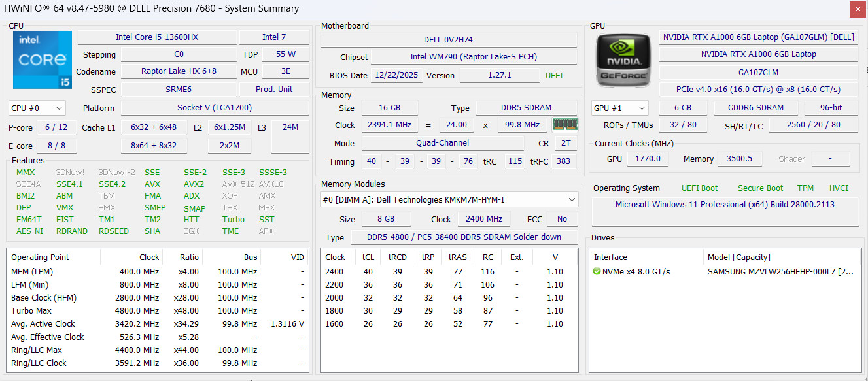Click the BIOS version 1.27.1 field
Screen dimensions: 868x381
coord(500,75)
